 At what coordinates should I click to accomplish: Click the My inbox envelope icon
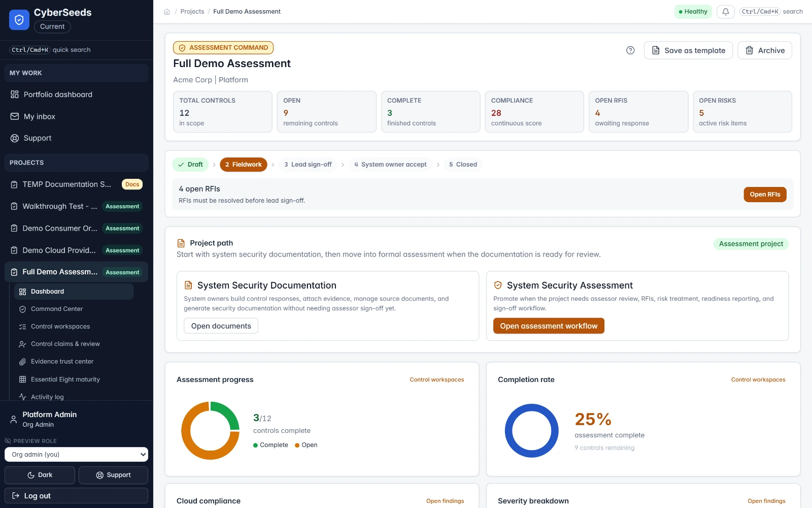pos(15,116)
